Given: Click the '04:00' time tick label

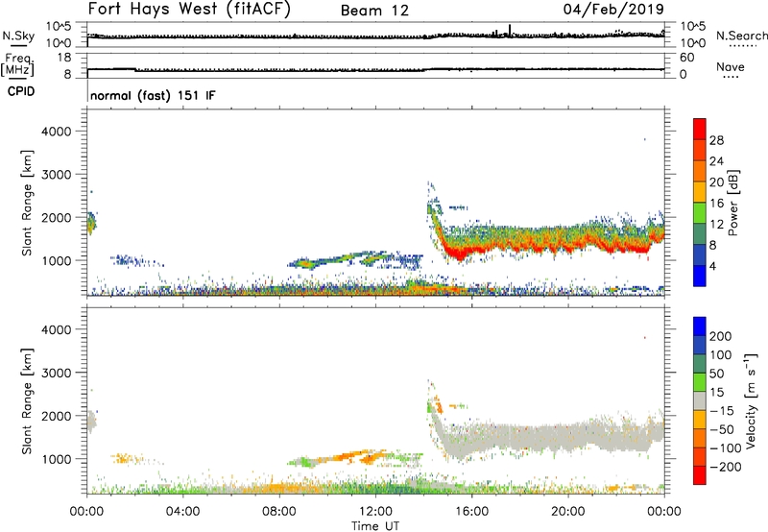Looking at the screenshot, I should tap(182, 512).
